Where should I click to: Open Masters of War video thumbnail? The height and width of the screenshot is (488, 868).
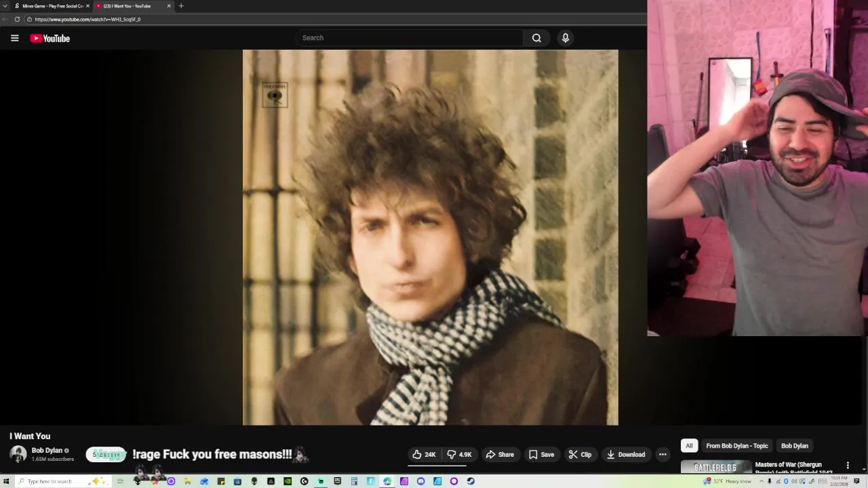tap(715, 468)
